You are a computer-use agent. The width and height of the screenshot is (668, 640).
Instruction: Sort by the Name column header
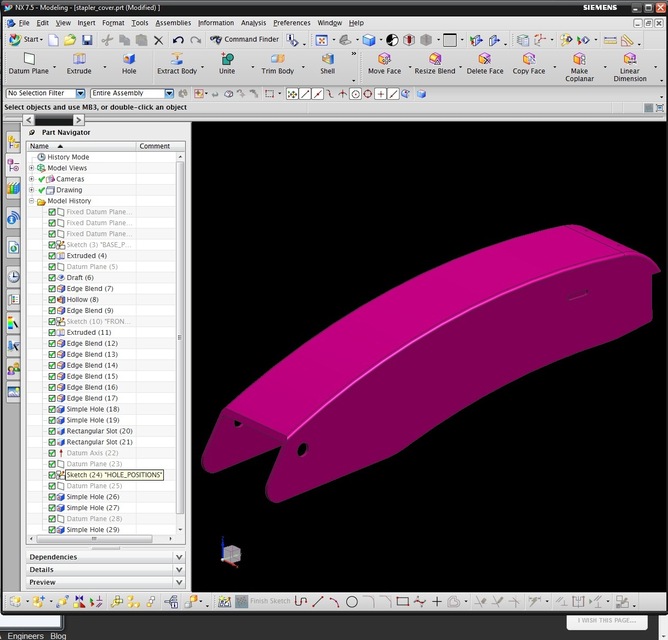point(81,146)
